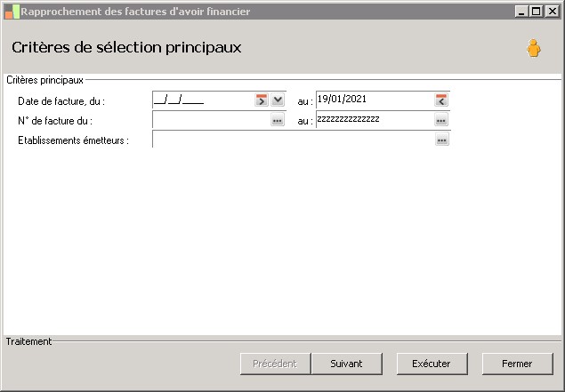Click the Fermer button
Image resolution: width=565 pixels, height=392 pixels.
pos(517,364)
